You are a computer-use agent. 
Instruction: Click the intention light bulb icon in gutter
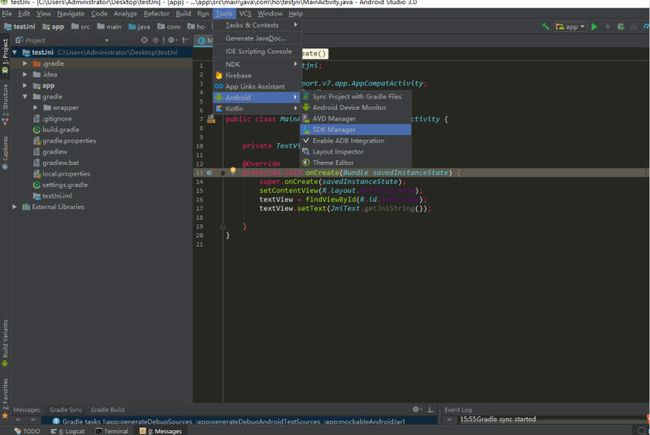pyautogui.click(x=233, y=170)
